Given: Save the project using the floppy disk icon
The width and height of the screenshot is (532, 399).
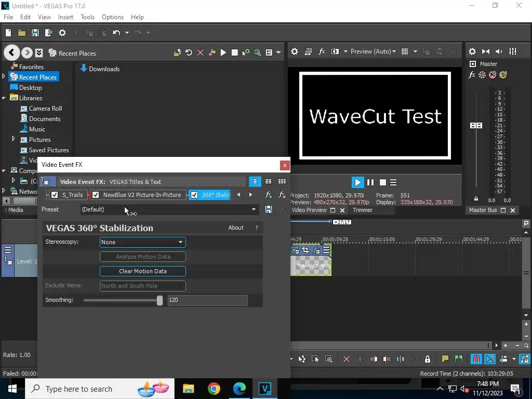Looking at the screenshot, I should [x=35, y=33].
